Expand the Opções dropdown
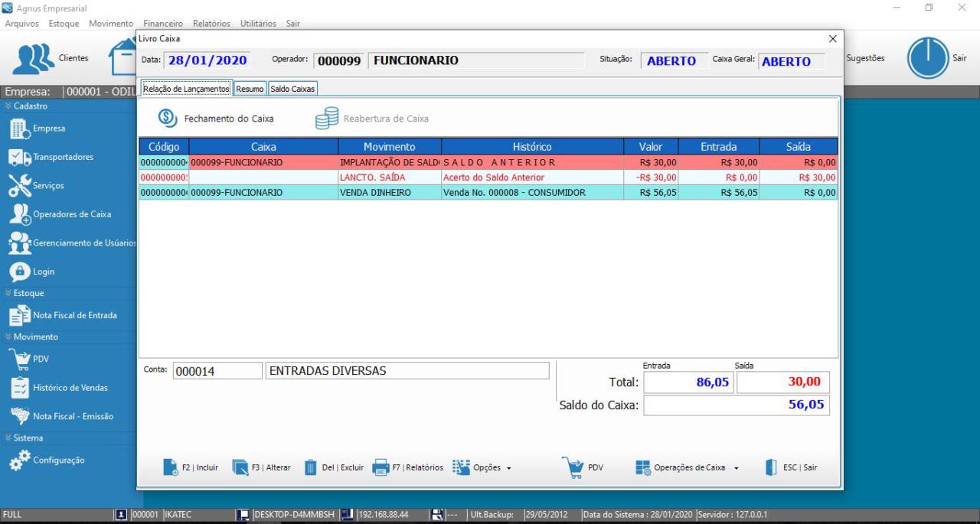 click(482, 467)
